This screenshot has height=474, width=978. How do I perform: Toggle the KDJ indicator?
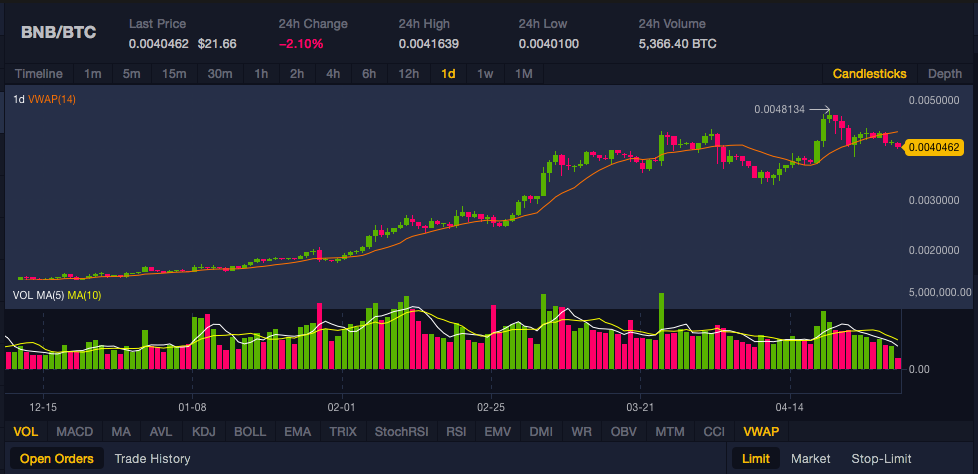click(x=203, y=432)
